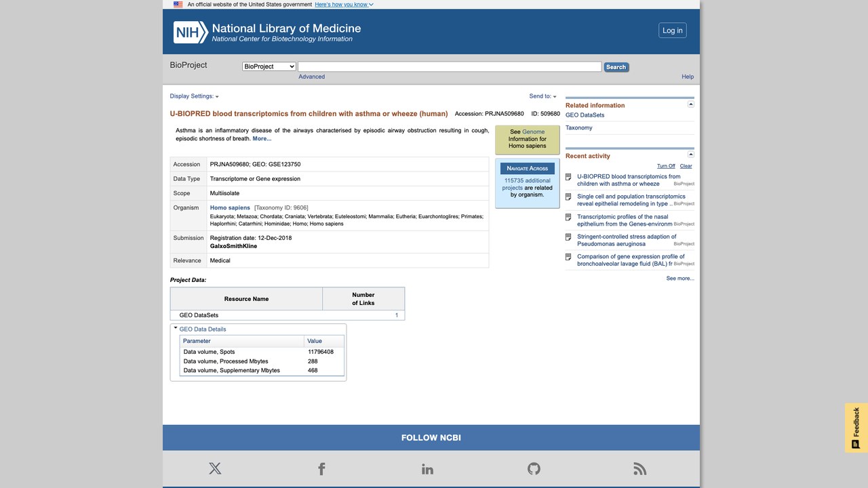Open NCBI's Facebook page icon

321,468
